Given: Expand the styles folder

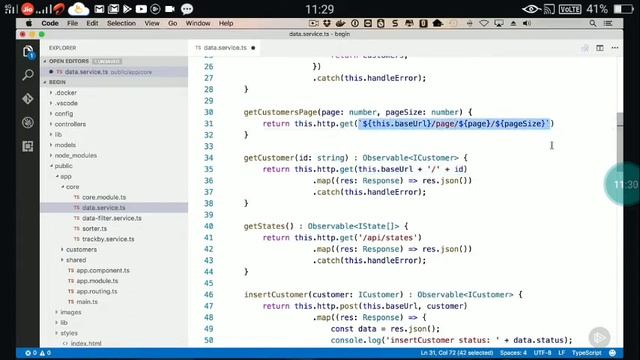Looking at the screenshot, I should tap(69, 333).
